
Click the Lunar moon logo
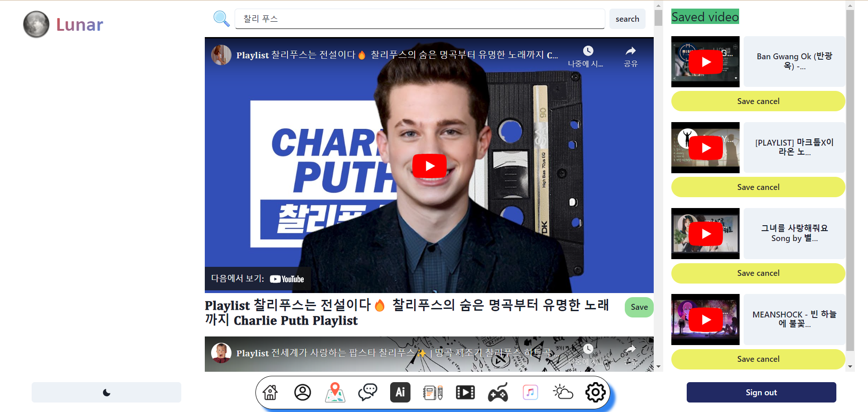click(x=36, y=24)
